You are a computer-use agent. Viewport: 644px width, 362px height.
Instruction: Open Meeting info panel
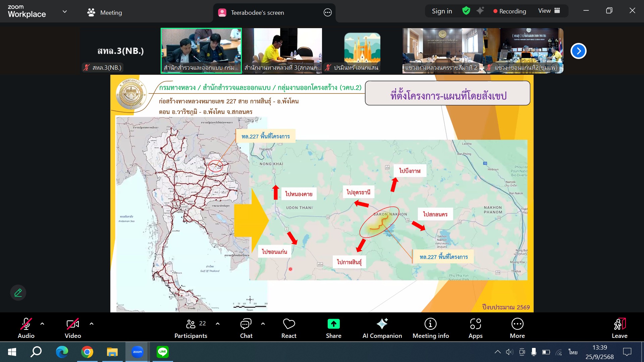pyautogui.click(x=431, y=328)
